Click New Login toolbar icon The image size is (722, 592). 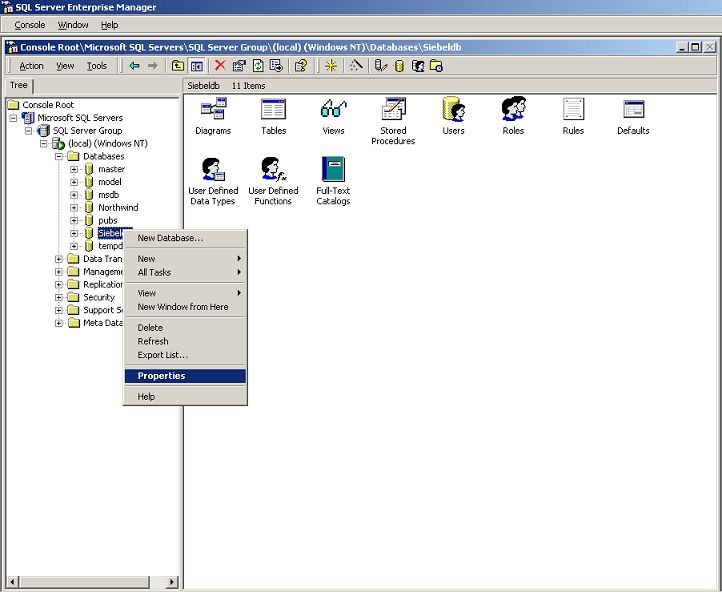[418, 66]
